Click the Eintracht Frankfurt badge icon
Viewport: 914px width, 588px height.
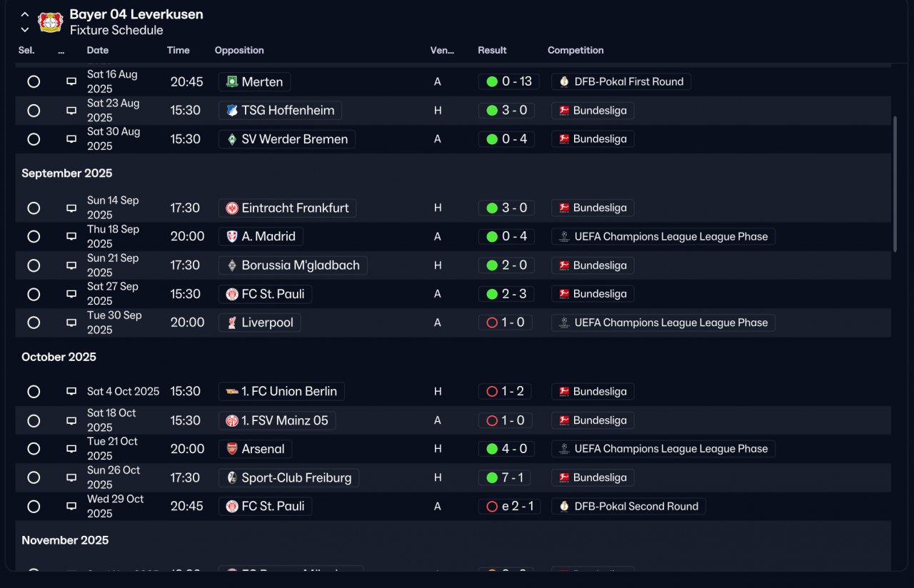click(x=232, y=208)
